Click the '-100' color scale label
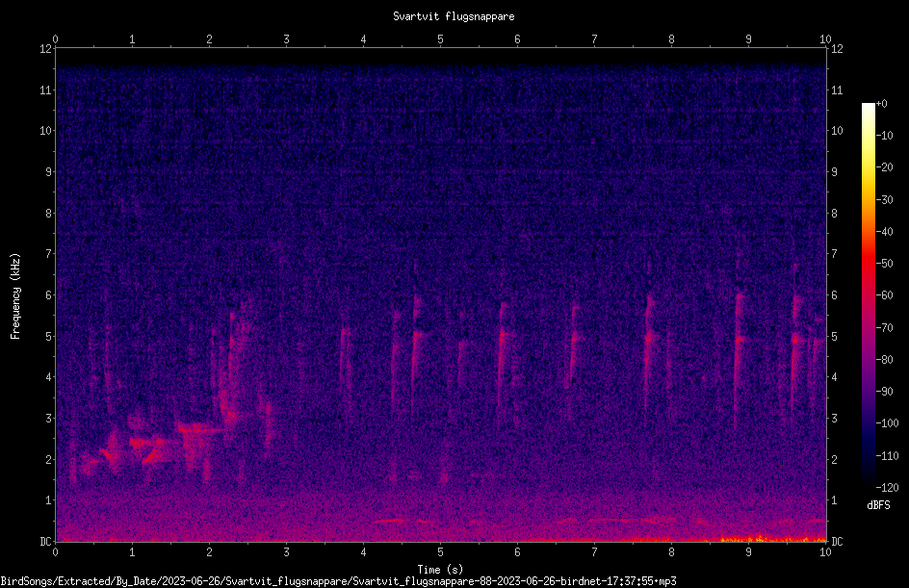 [887, 423]
